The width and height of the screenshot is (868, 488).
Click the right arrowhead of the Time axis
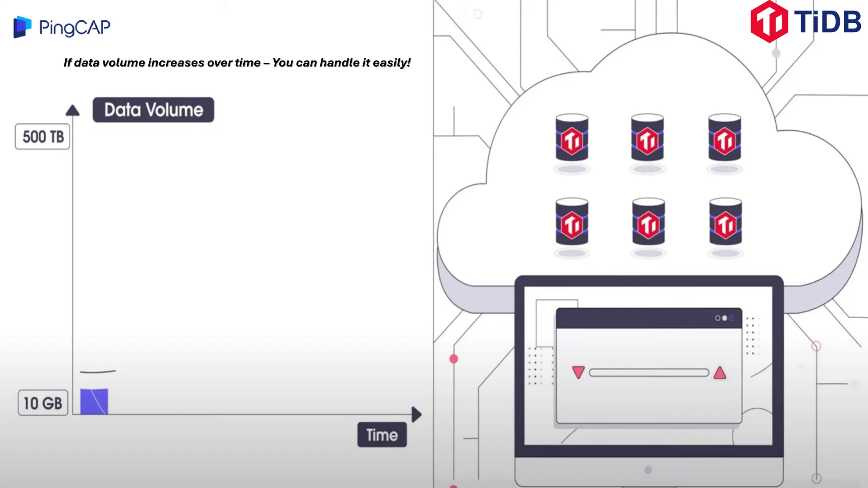click(417, 414)
